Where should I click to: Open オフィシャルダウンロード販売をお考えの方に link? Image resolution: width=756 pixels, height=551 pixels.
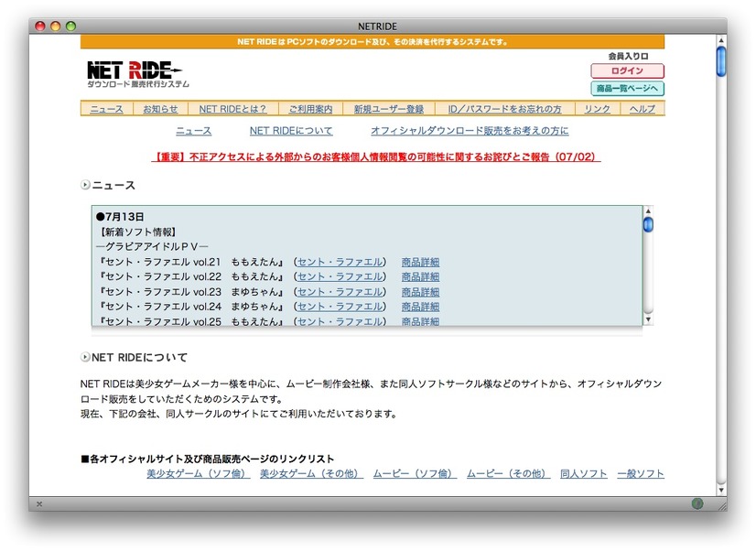coord(470,131)
